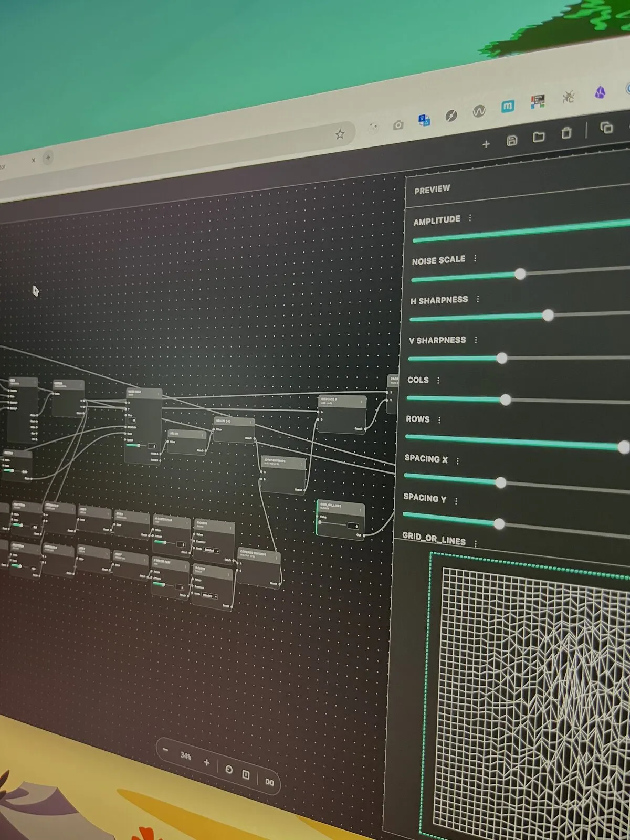Open the H Sharpness options menu
This screenshot has height=840, width=630.
click(x=478, y=299)
